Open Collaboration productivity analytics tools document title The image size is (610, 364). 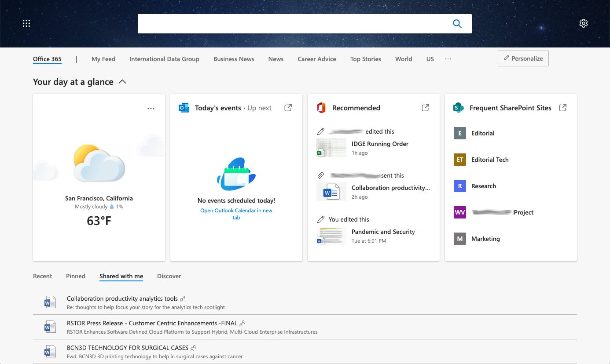click(x=122, y=298)
